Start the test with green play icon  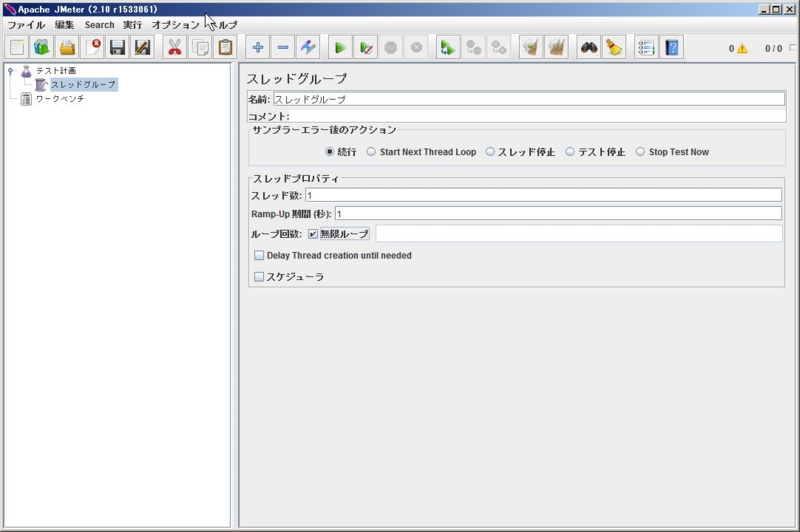340,47
